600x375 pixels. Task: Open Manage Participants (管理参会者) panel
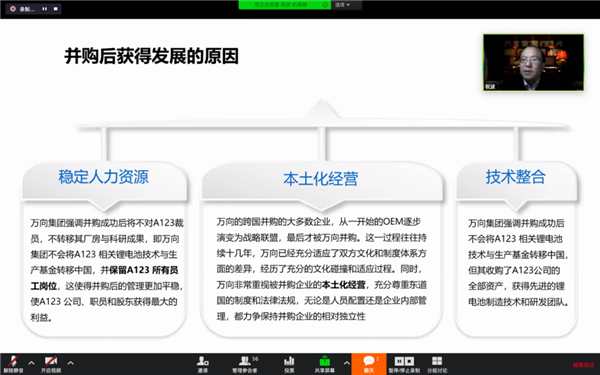tap(245, 364)
